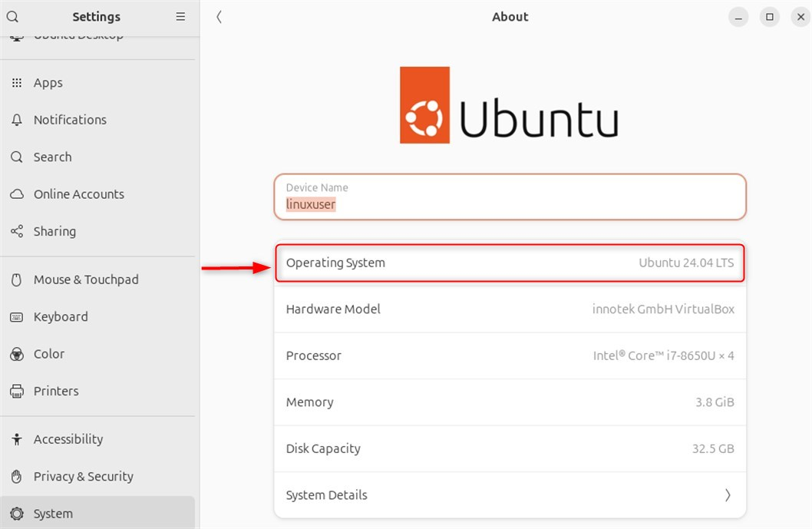Image resolution: width=812 pixels, height=529 pixels.
Task: Select the Notifications bell icon
Action: point(17,120)
